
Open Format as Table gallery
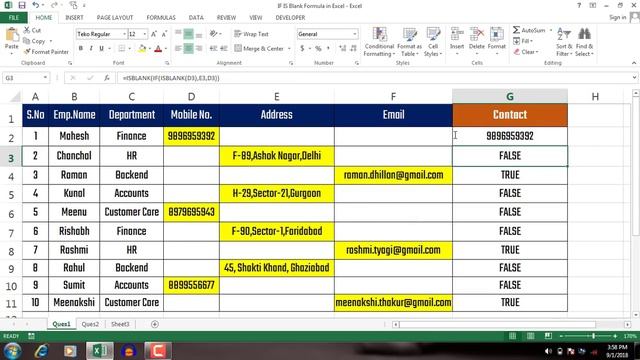pos(409,42)
